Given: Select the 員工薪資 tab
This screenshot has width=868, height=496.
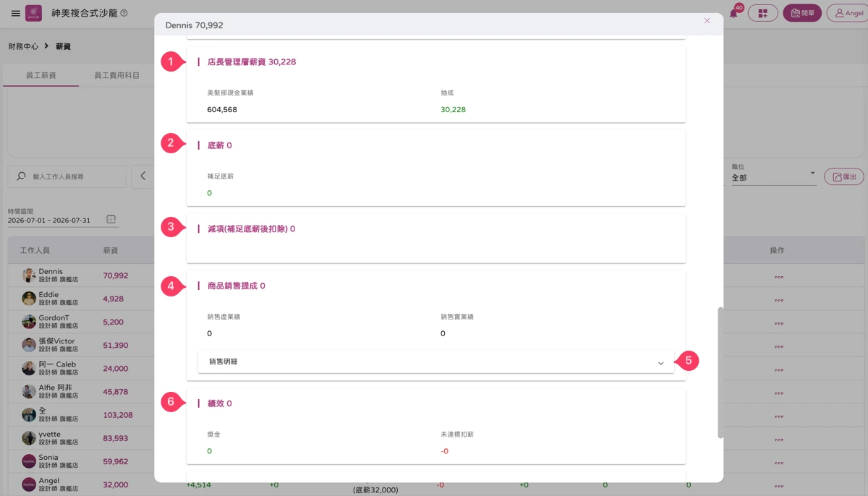Looking at the screenshot, I should 41,75.
